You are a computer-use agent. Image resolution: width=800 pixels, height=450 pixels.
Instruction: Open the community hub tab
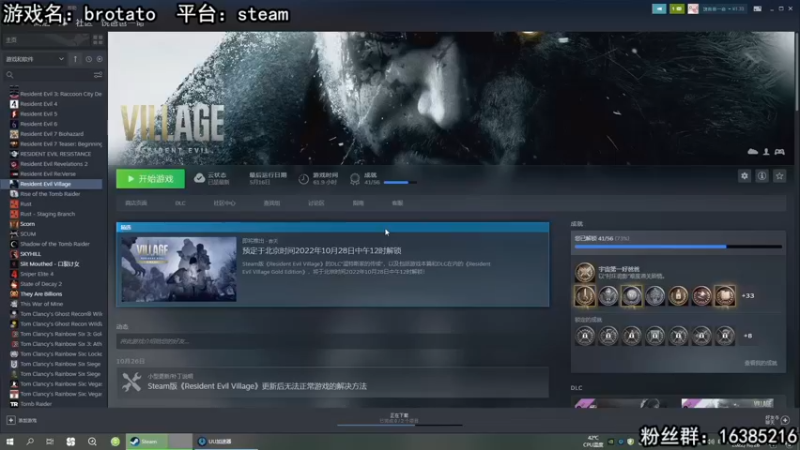point(224,203)
